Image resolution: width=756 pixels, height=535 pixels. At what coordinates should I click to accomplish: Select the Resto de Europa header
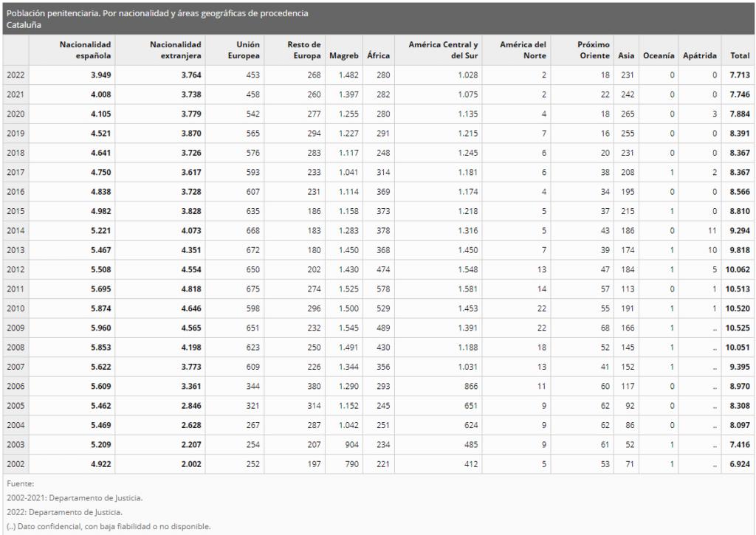(x=304, y=50)
